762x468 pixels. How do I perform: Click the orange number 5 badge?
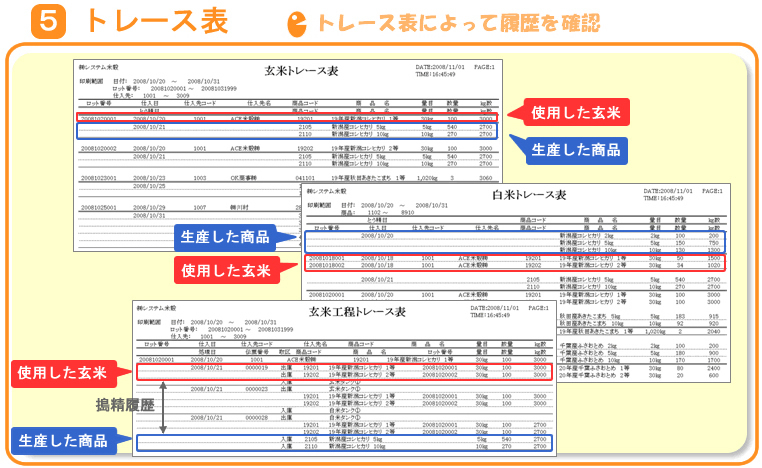click(48, 22)
